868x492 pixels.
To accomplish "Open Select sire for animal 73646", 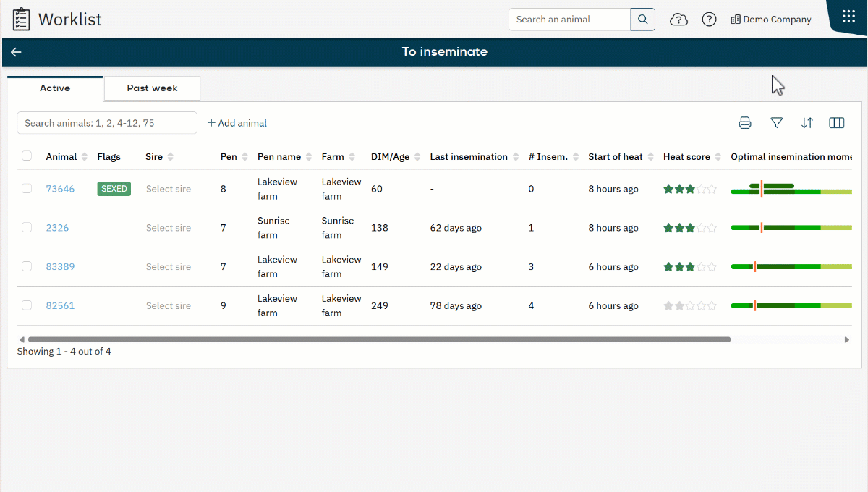I will pyautogui.click(x=169, y=189).
